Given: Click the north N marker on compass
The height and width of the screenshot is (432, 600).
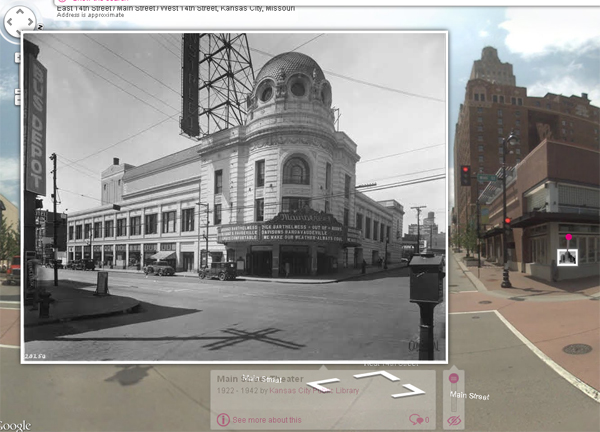Looking at the screenshot, I should pyautogui.click(x=40, y=27).
